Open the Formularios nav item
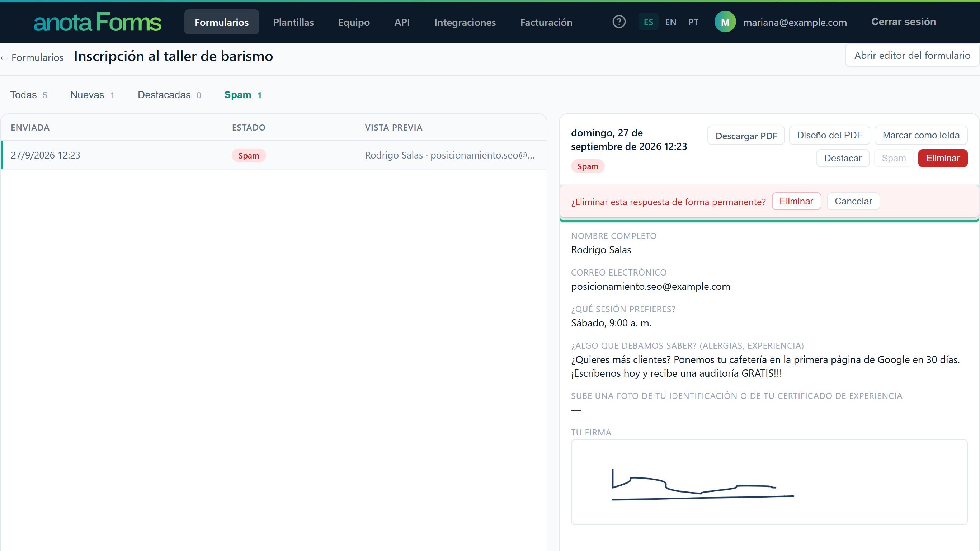 click(221, 22)
